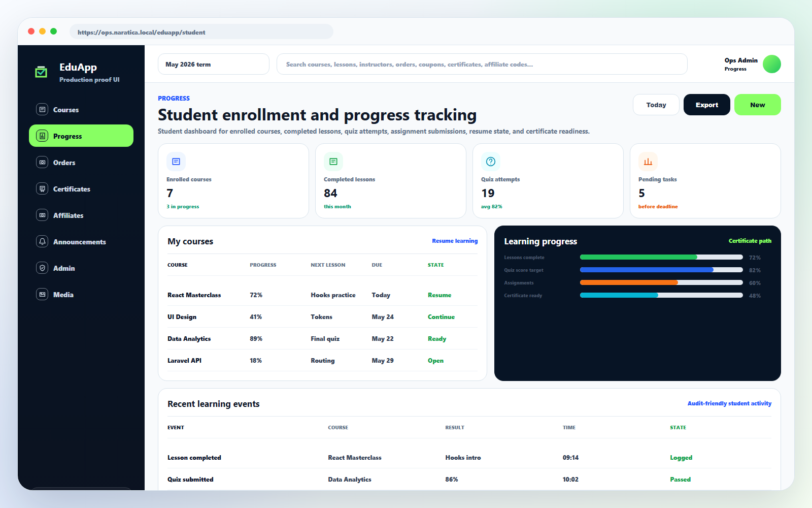Follow the Resume learning link
812x508 pixels.
tap(455, 241)
